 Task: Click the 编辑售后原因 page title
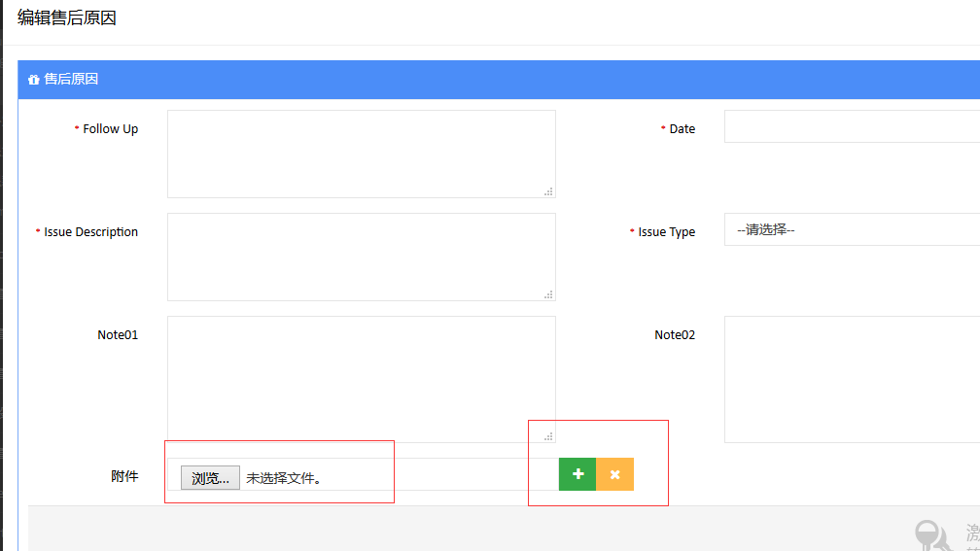coord(67,17)
